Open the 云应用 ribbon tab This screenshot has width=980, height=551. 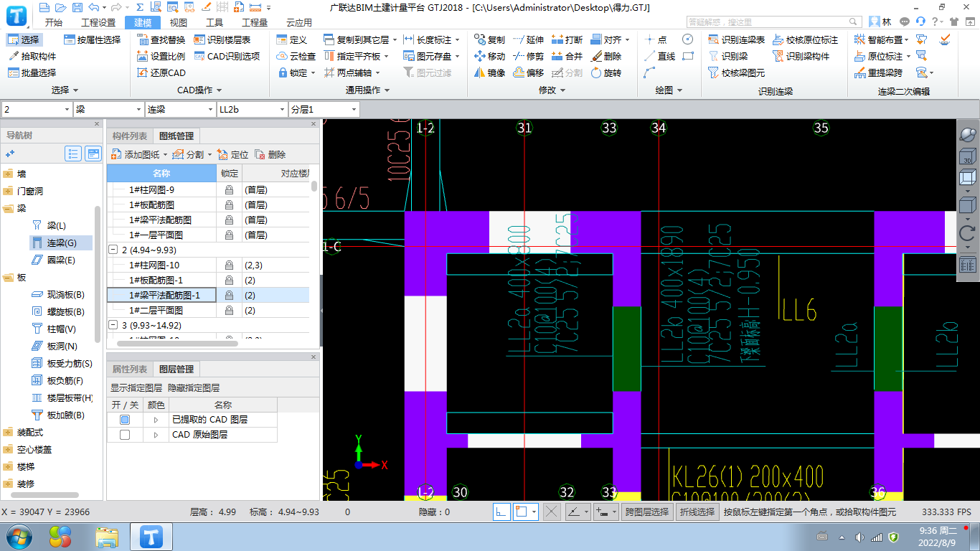[x=299, y=22]
